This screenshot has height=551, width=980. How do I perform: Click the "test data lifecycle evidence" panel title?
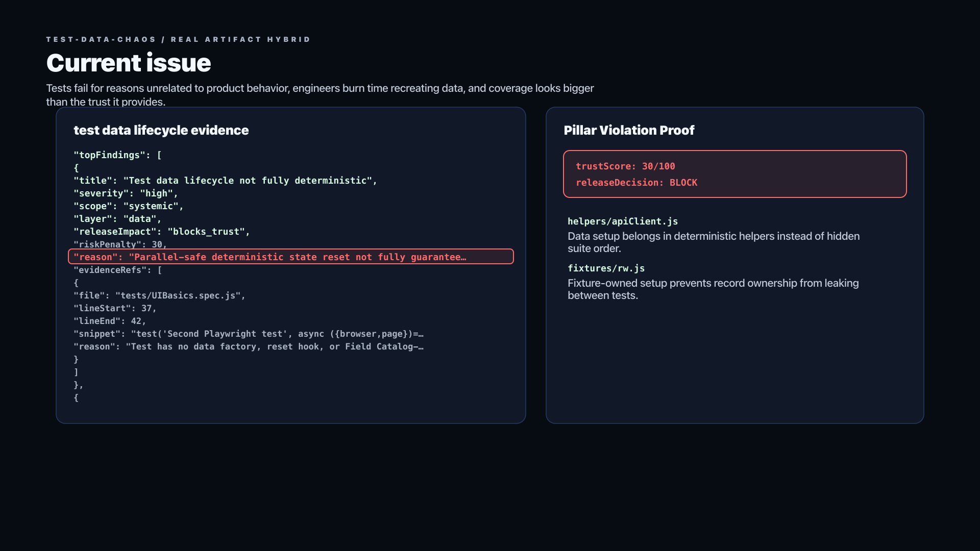point(161,130)
